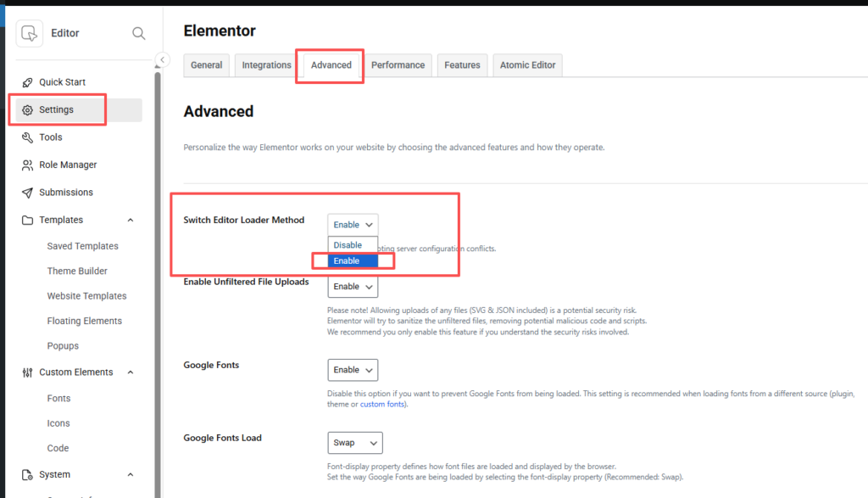
Task: Open Website Templates
Action: [86, 296]
